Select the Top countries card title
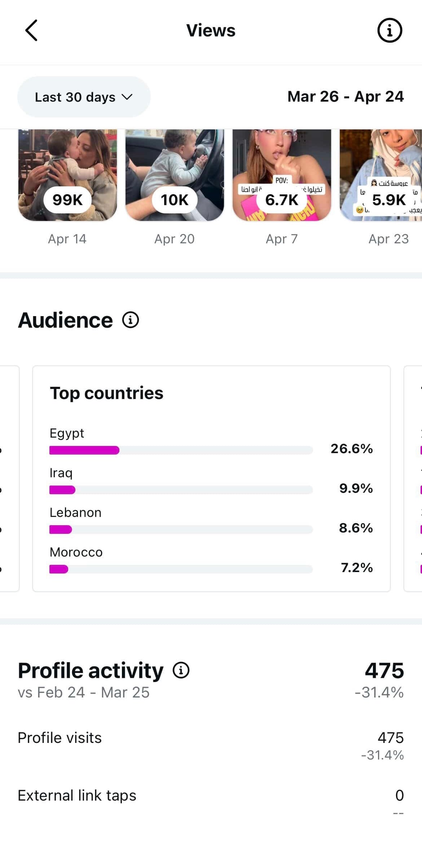 point(106,393)
